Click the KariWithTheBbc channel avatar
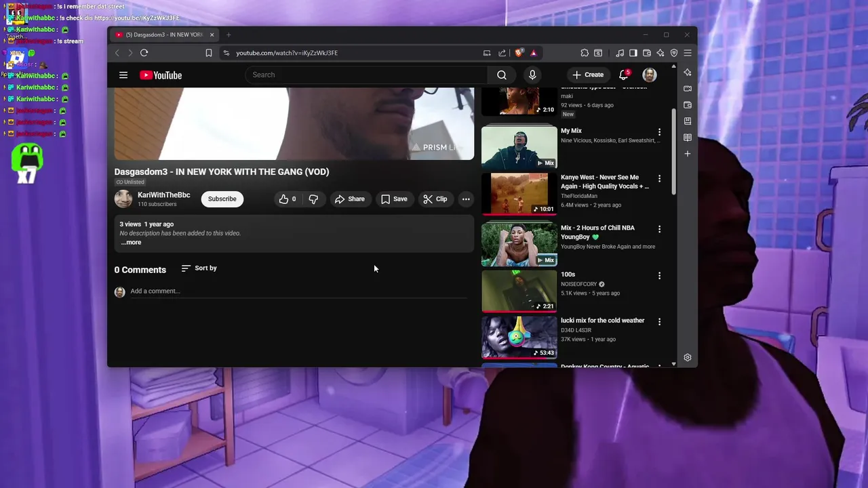The height and width of the screenshot is (488, 868). (123, 199)
